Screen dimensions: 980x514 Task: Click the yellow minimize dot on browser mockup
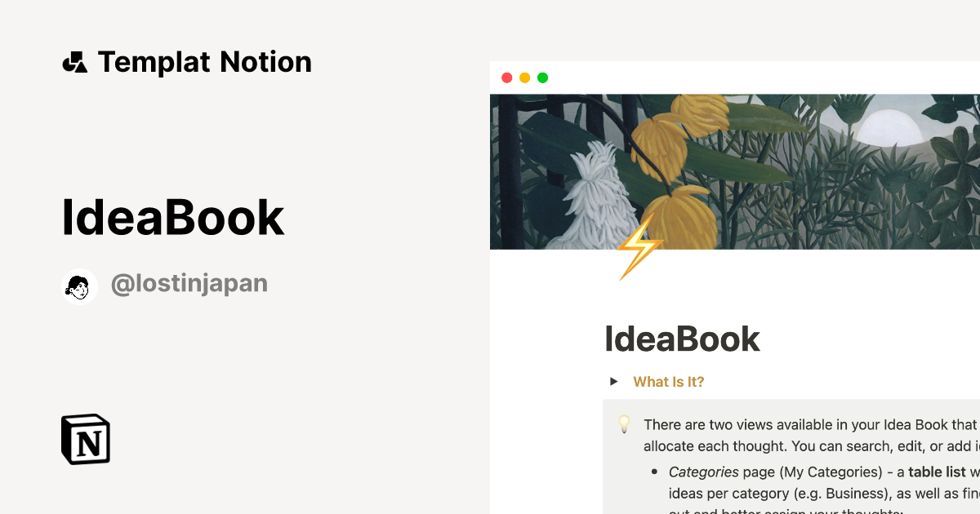point(524,78)
